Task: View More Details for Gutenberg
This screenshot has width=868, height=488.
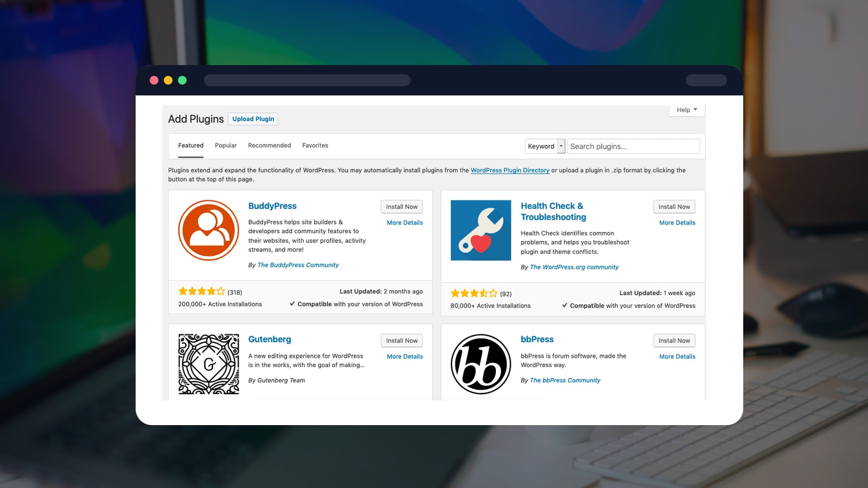Action: (x=404, y=356)
